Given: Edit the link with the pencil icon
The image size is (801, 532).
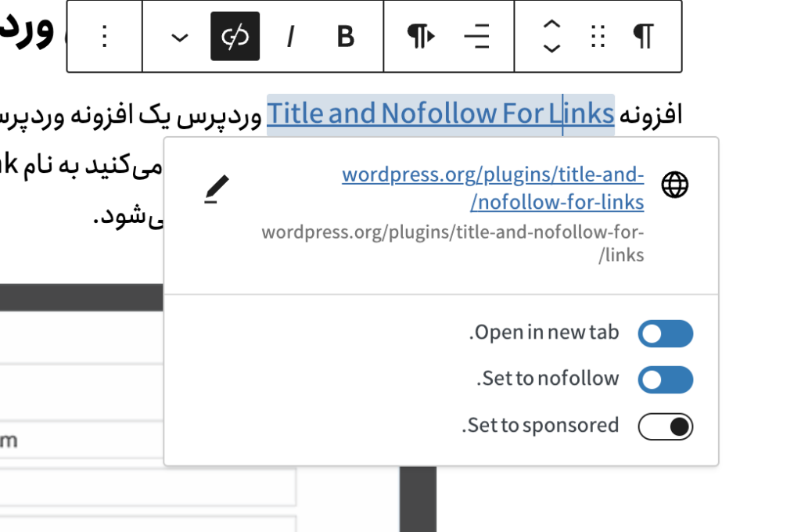Looking at the screenshot, I should pos(217,189).
